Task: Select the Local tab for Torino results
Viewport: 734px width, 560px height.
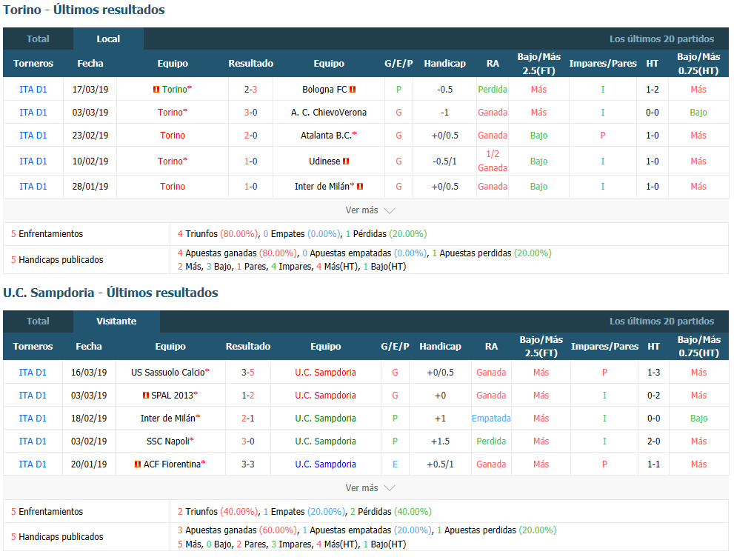Action: [108, 39]
